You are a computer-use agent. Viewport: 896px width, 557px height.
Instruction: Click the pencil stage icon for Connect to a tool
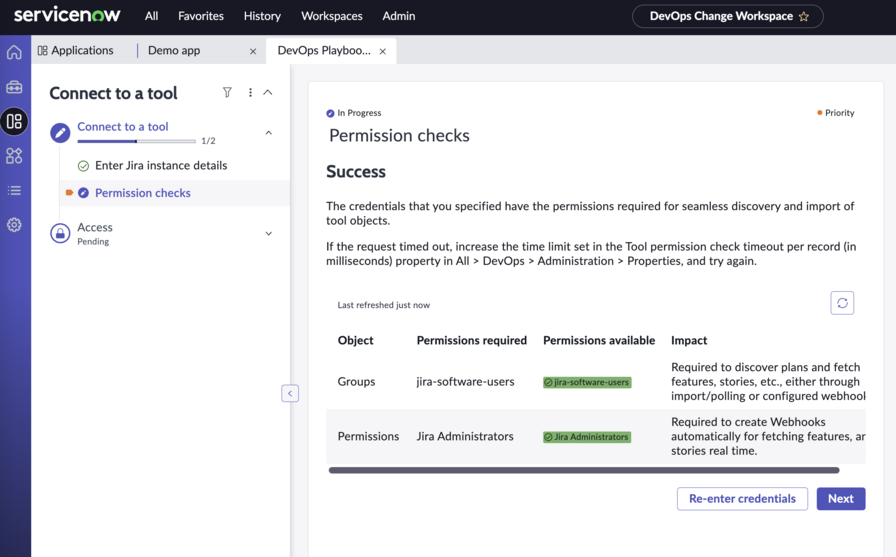(x=60, y=133)
